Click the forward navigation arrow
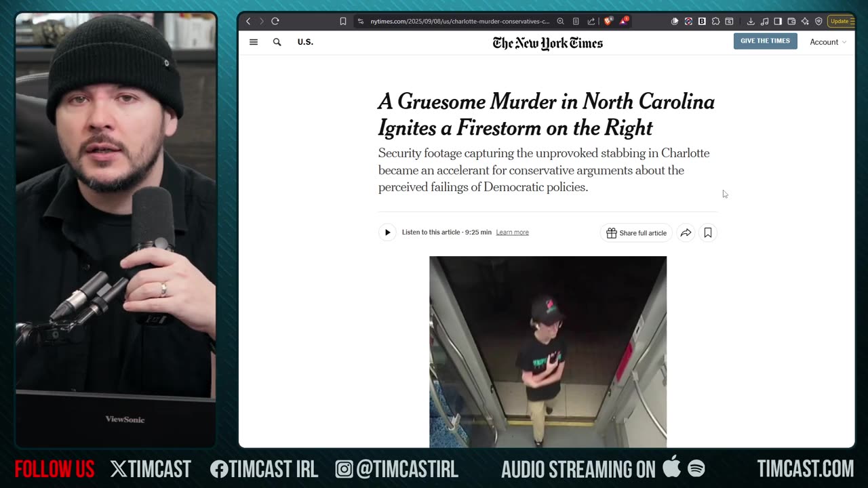 pos(262,21)
